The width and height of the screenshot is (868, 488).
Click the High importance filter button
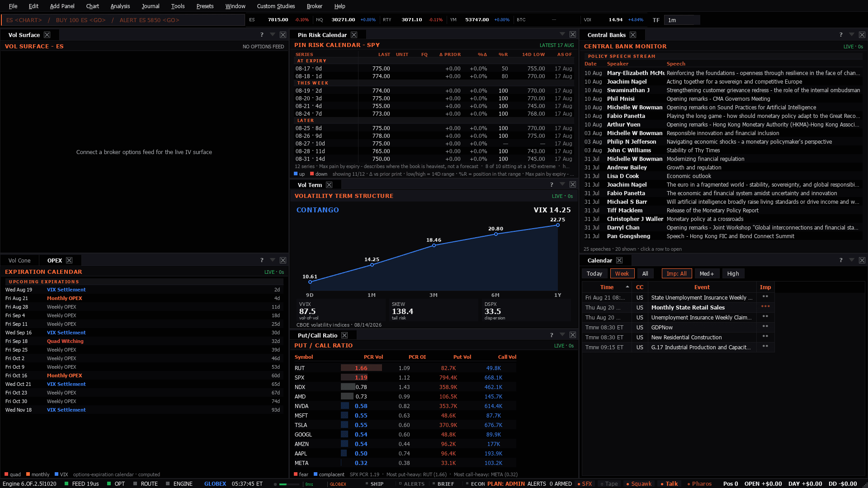pyautogui.click(x=733, y=273)
